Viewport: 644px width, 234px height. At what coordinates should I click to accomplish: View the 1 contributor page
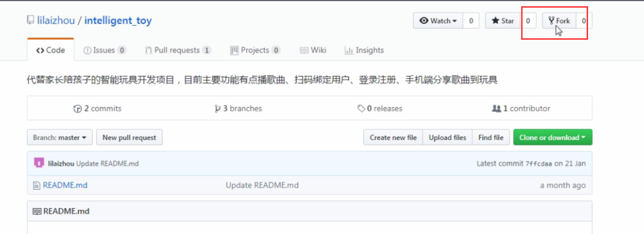click(x=521, y=109)
